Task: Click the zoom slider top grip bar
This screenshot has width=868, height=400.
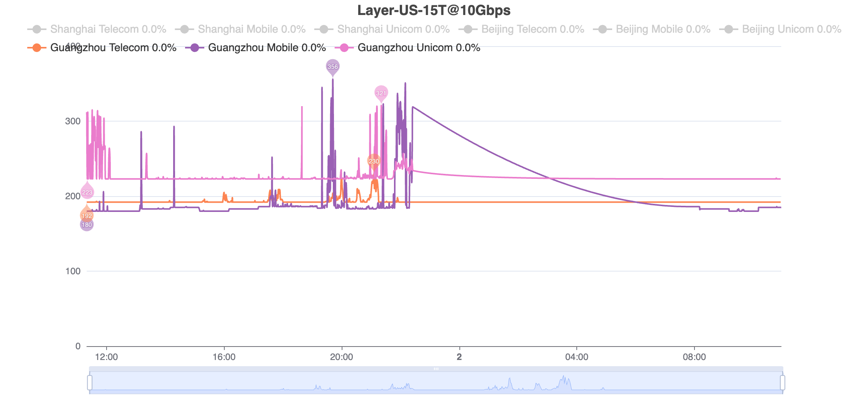Action: coord(436,369)
